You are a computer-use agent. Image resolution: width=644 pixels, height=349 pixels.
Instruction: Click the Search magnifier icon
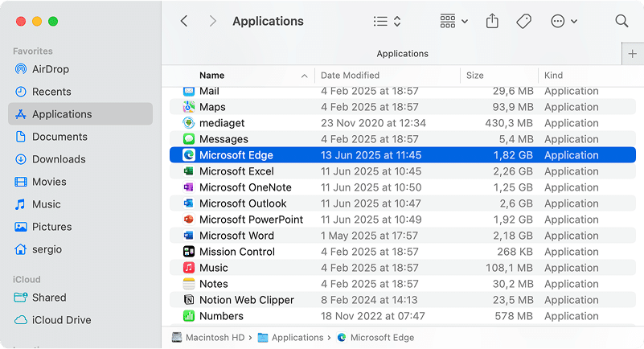pyautogui.click(x=621, y=21)
